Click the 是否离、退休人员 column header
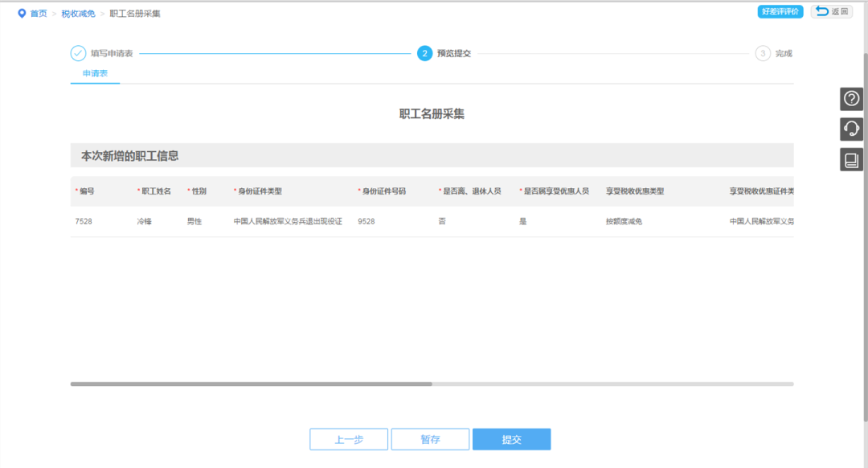This screenshot has height=468, width=868. pyautogui.click(x=473, y=191)
